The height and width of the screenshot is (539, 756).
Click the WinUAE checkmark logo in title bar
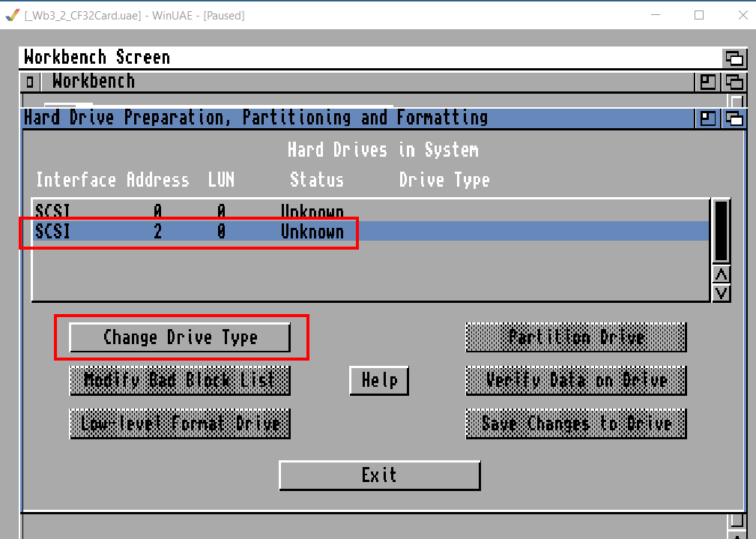click(x=12, y=14)
